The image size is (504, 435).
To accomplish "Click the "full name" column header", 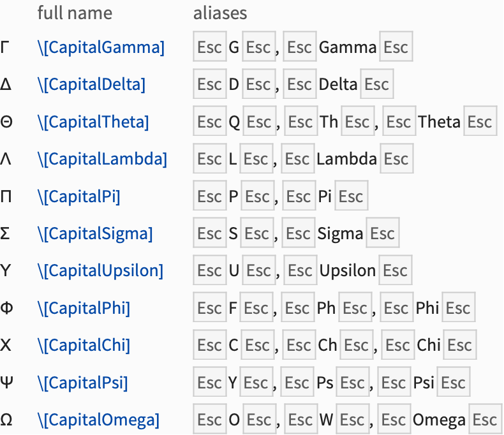I will click(x=75, y=13).
